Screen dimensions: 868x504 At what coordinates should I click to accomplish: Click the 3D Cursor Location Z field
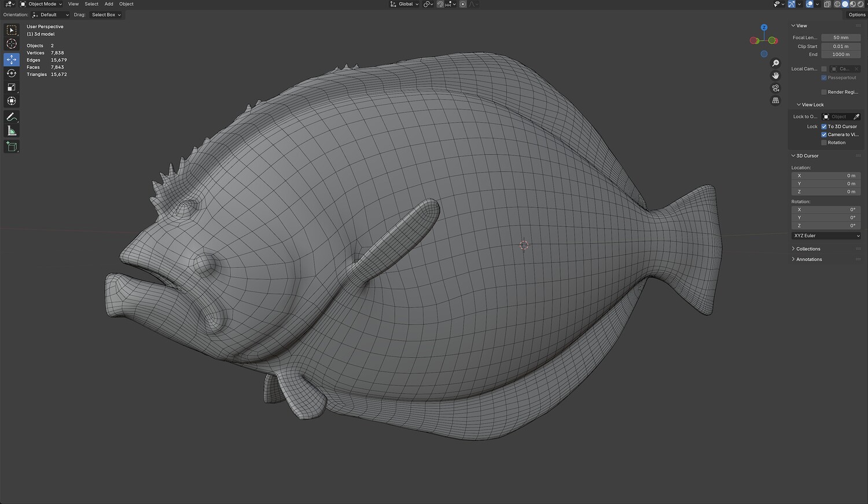826,192
